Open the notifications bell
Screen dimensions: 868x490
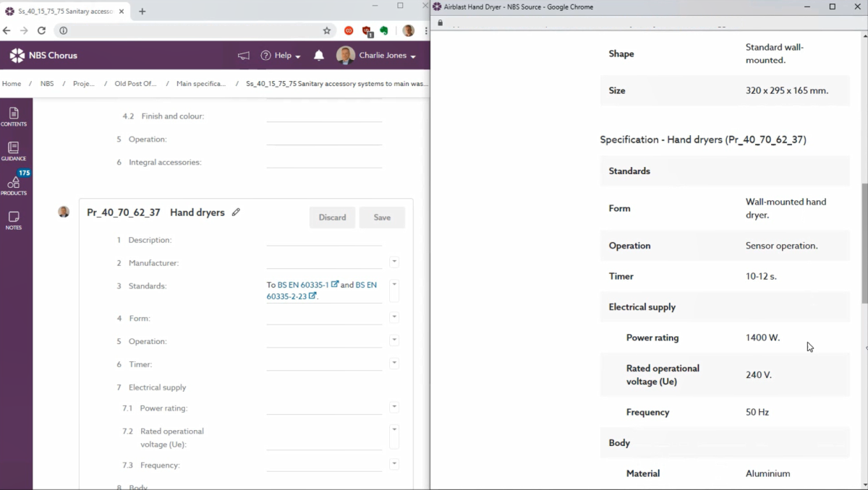[x=319, y=56]
